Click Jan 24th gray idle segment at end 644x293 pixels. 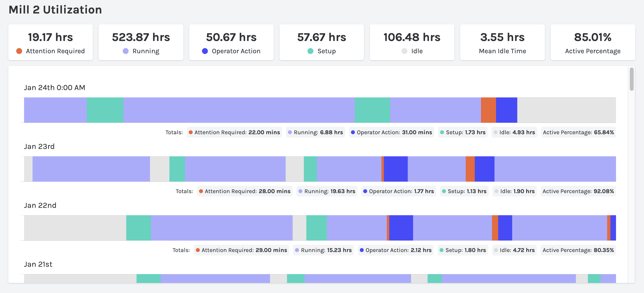click(x=566, y=110)
